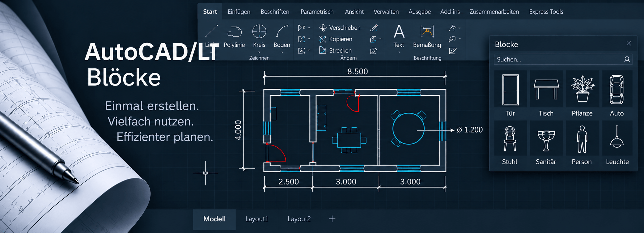The width and height of the screenshot is (644, 233).
Task: Click the triangle-Z icon in Zeichnen panel
Action: (x=301, y=28)
